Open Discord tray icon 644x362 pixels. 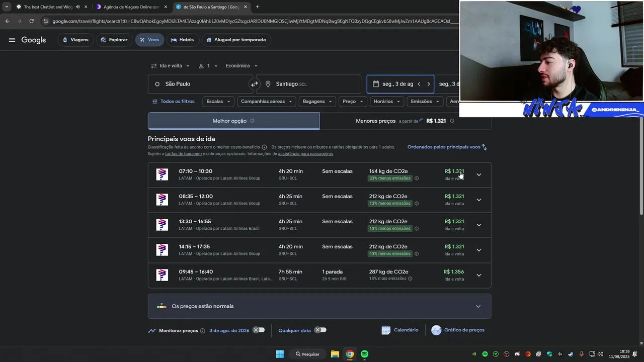coord(517,354)
